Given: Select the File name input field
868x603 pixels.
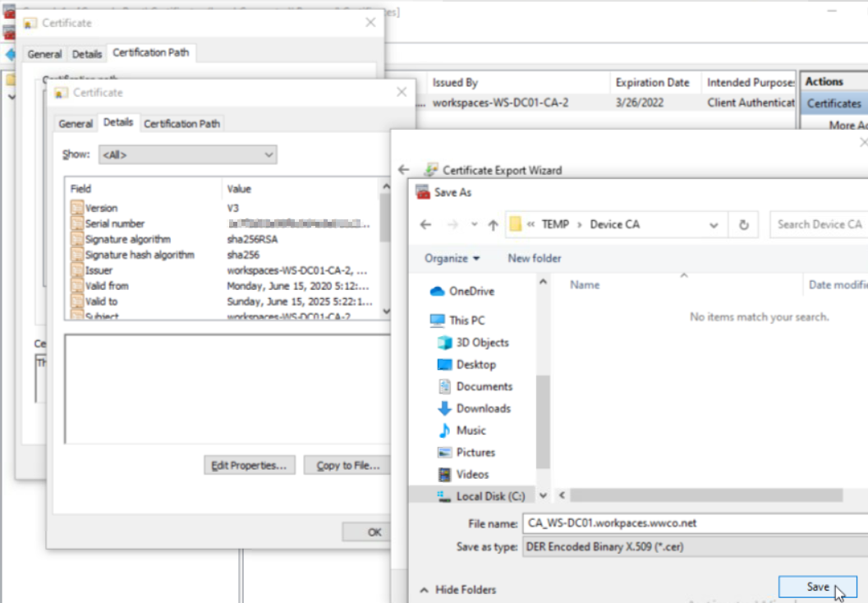Looking at the screenshot, I should (695, 522).
